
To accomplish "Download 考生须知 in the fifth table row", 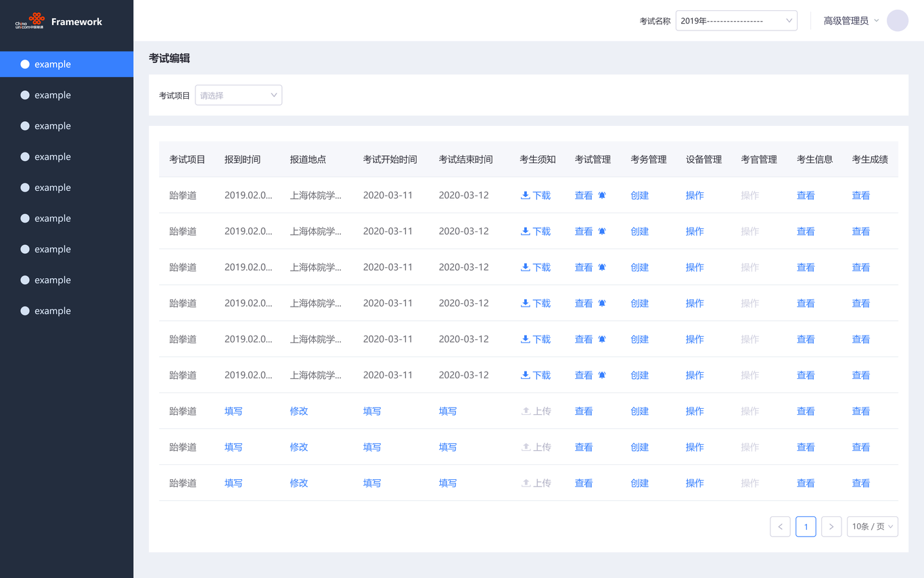I will pyautogui.click(x=535, y=338).
